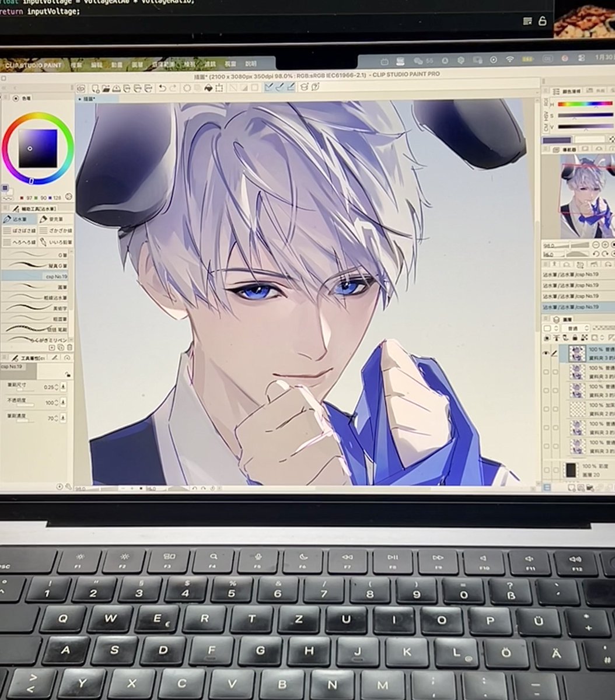
Task: Click the add sub tool plus icon
Action: coord(52,347)
